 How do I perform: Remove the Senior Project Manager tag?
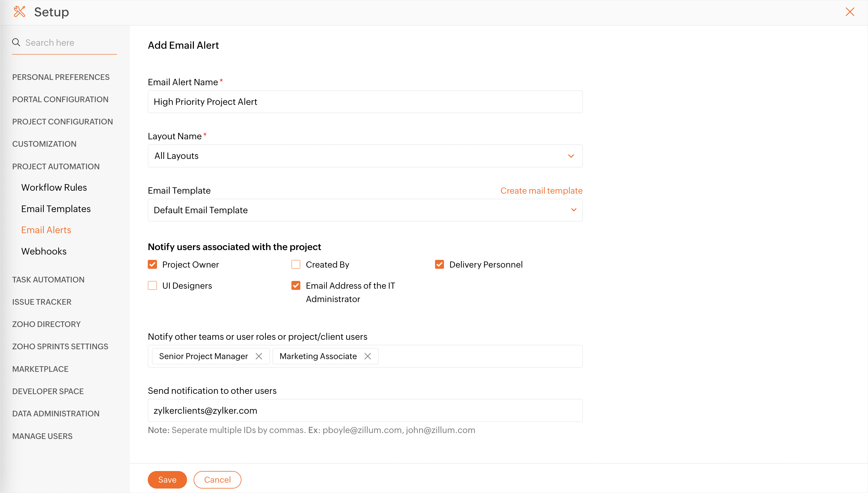(259, 356)
